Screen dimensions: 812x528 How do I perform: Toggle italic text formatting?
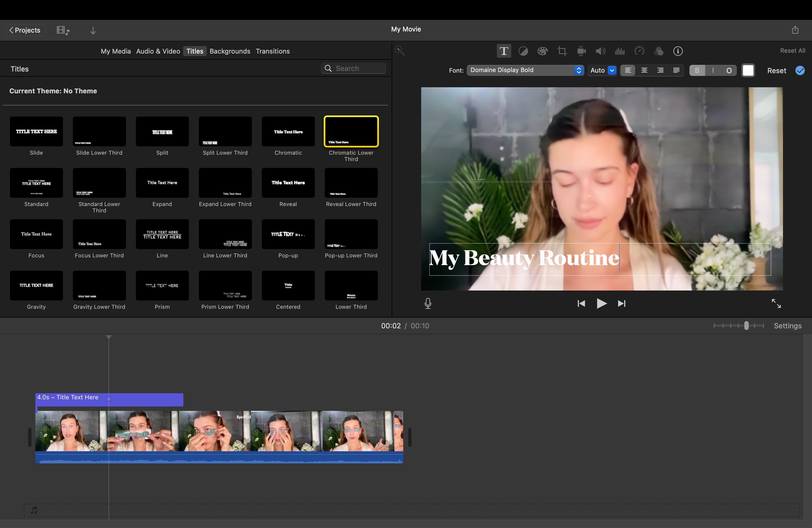click(x=713, y=70)
